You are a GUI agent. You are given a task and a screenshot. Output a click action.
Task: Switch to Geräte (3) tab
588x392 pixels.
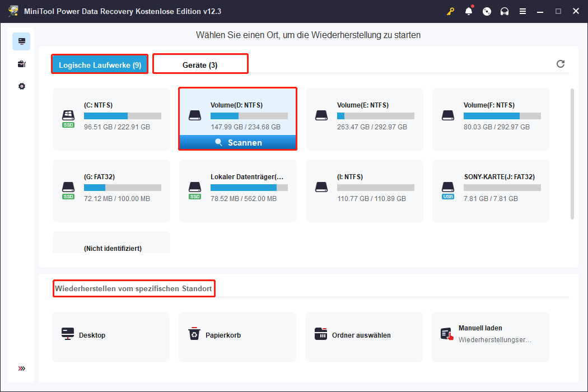200,64
